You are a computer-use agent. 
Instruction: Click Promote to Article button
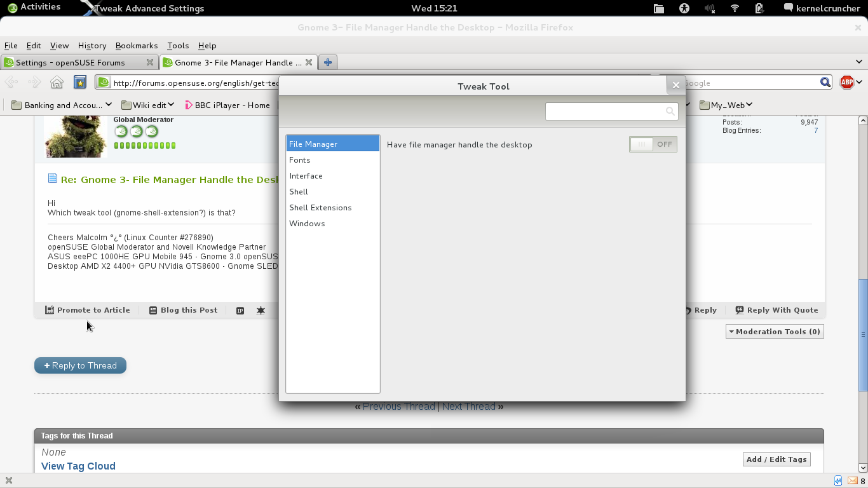click(88, 310)
